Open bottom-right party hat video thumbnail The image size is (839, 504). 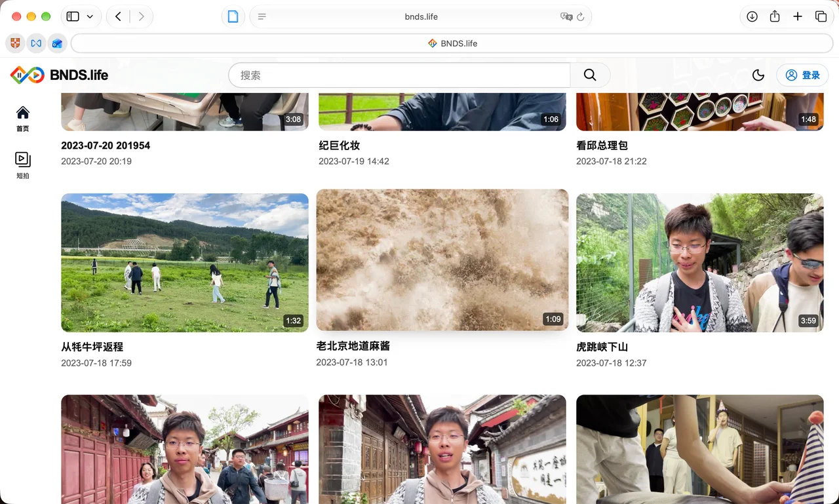tap(699, 449)
